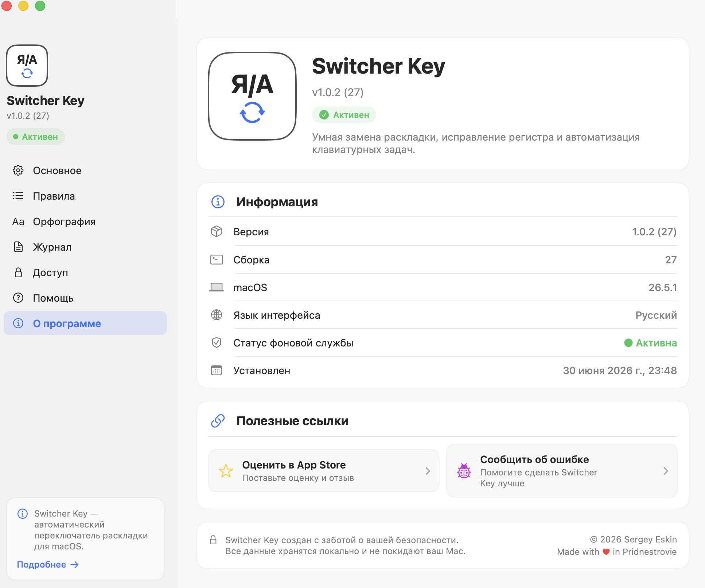Click the globe icon in Язык интерфейса row

[217, 315]
